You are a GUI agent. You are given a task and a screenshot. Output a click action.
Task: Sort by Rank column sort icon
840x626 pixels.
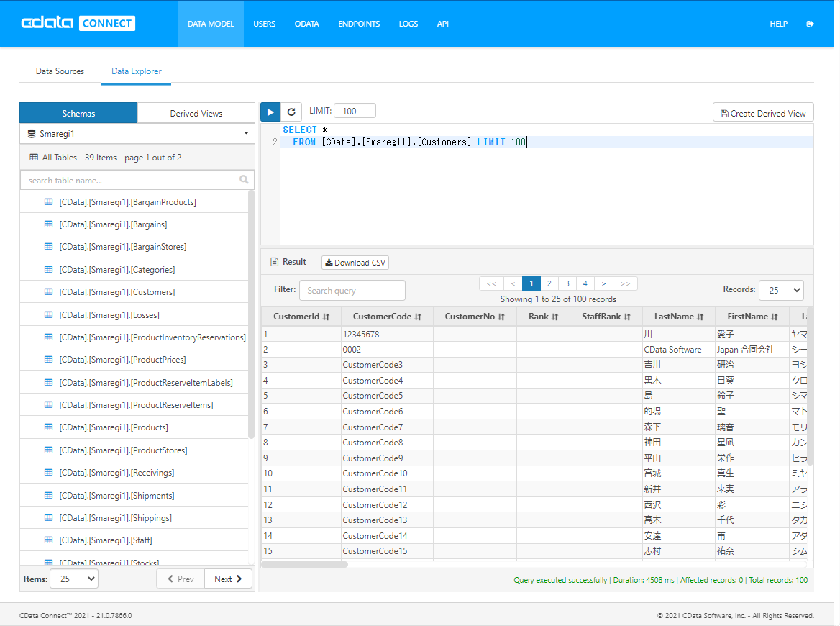tap(555, 317)
